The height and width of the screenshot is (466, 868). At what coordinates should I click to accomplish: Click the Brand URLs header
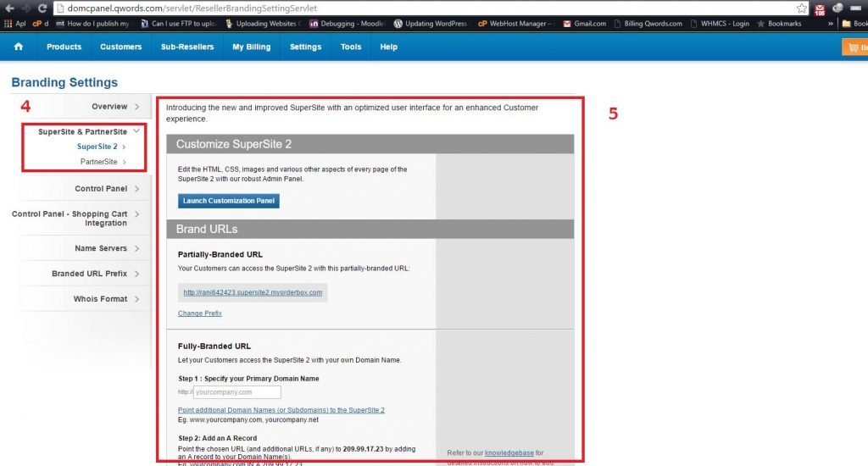point(370,229)
